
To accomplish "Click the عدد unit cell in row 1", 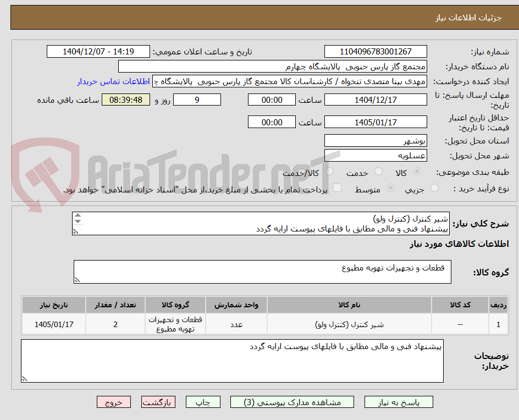I will click(x=236, y=324).
